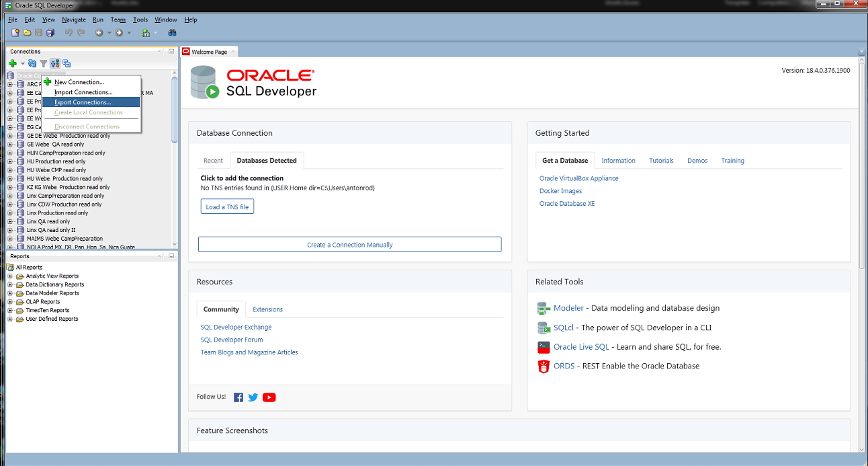Open the Tools menu
Image resolution: width=868 pixels, height=466 pixels.
pyautogui.click(x=140, y=20)
